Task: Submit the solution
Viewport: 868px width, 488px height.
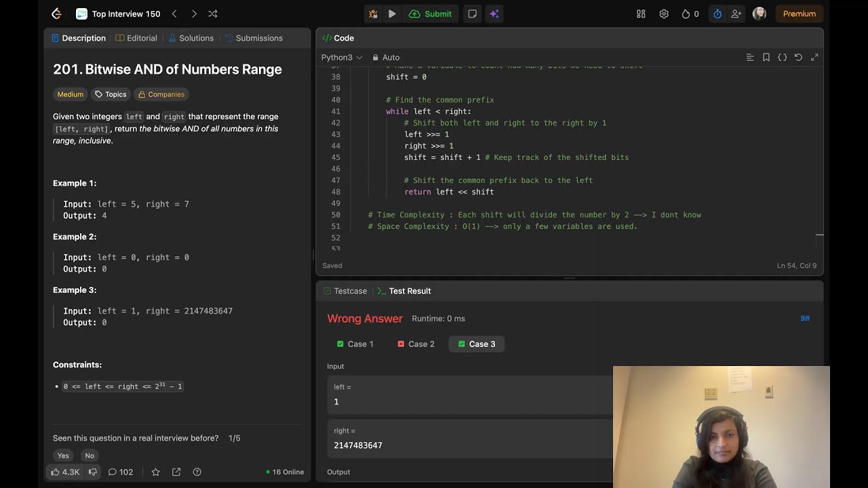Action: pos(431,14)
